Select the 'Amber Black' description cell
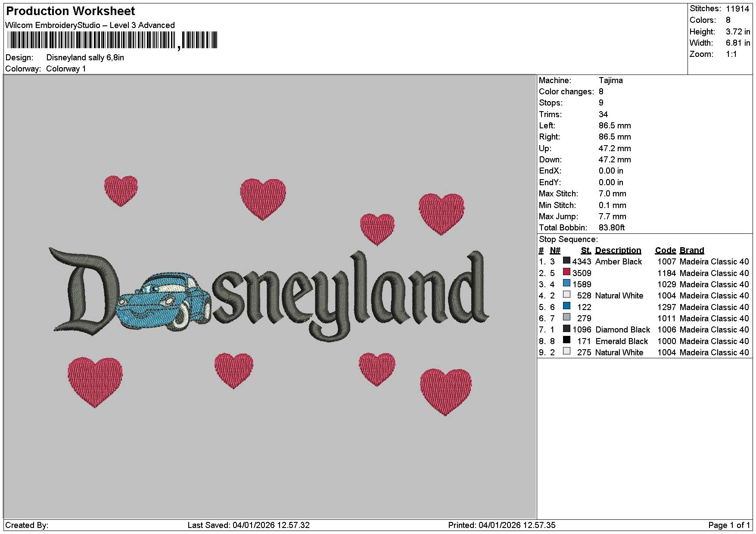The image size is (756, 534). pos(619,262)
